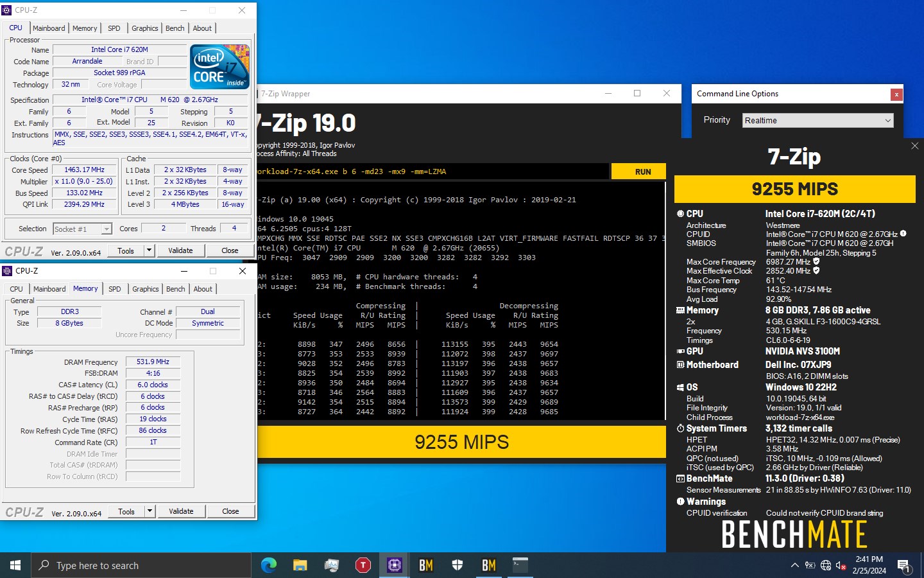This screenshot has height=578, width=924.
Task: Click the Windows OS icon in BenchMate panel
Action: click(680, 387)
